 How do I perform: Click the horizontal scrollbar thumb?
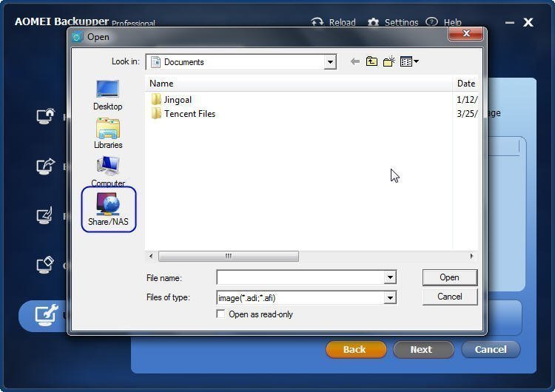tap(229, 256)
